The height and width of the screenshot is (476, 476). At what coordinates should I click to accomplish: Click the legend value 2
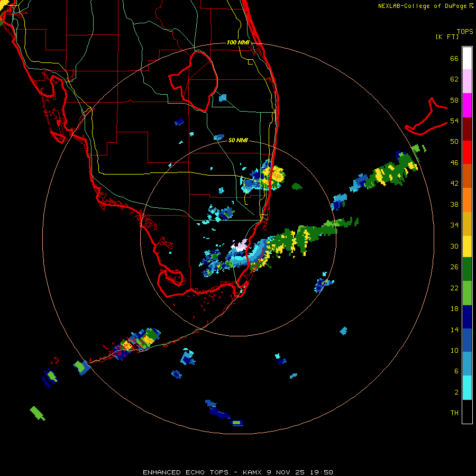point(456,392)
